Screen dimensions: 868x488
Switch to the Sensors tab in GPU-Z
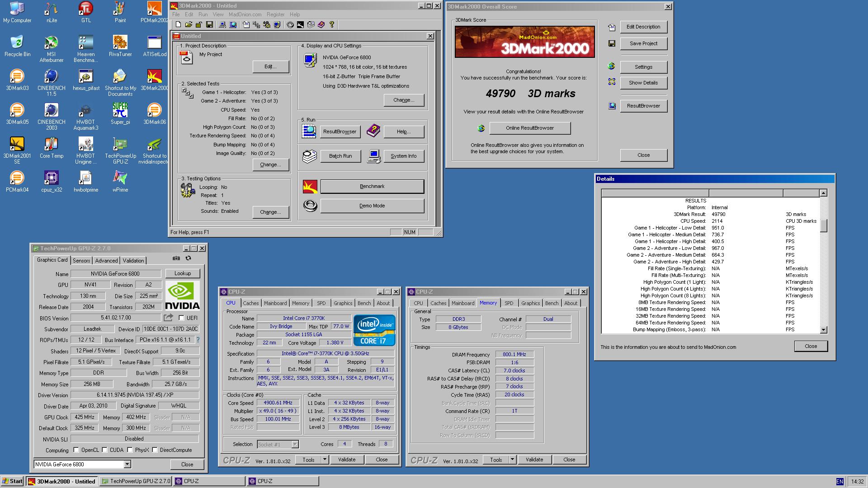81,261
